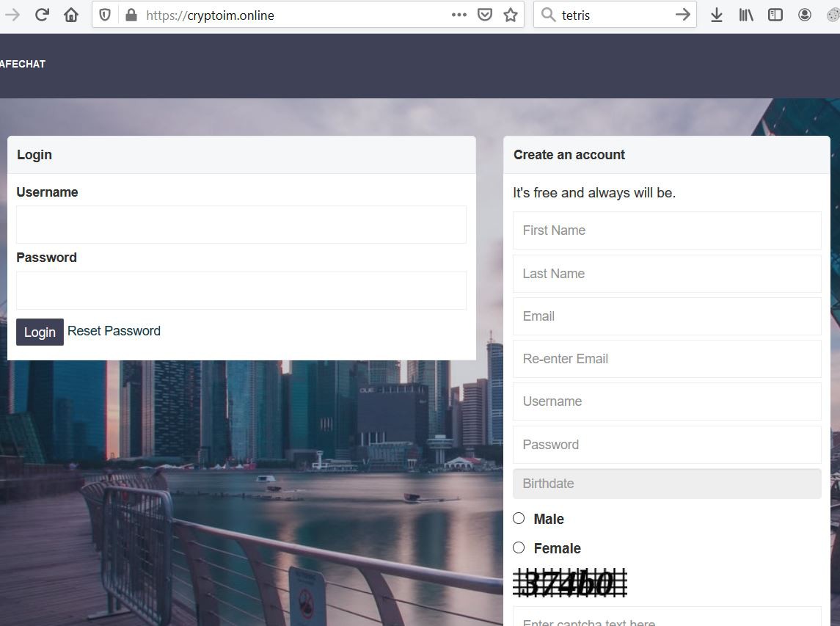The width and height of the screenshot is (840, 626).
Task: Choose the Female radio option
Action: [519, 547]
